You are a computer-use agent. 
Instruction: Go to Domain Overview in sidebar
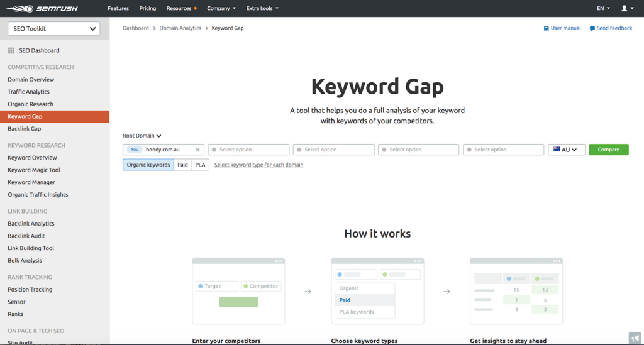click(31, 80)
